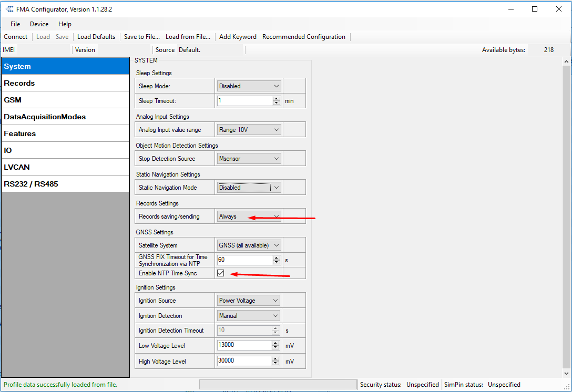Click the FMA Configurator app icon in title bar
The image size is (572, 392).
(9, 9)
